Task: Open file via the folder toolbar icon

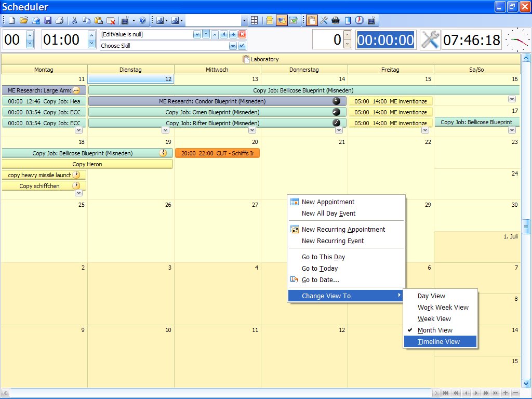Action: pos(23,21)
